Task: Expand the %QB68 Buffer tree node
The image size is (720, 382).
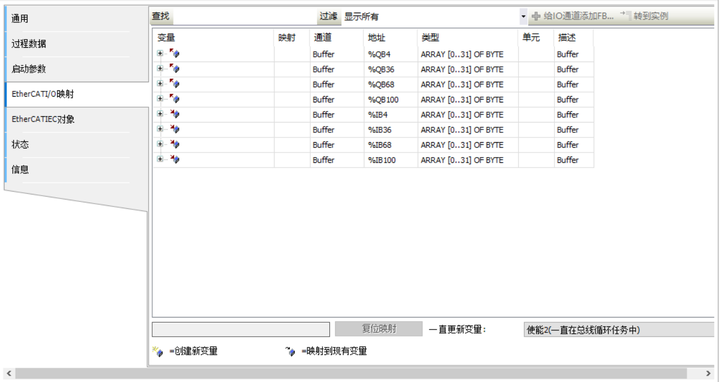Action: pyautogui.click(x=160, y=84)
